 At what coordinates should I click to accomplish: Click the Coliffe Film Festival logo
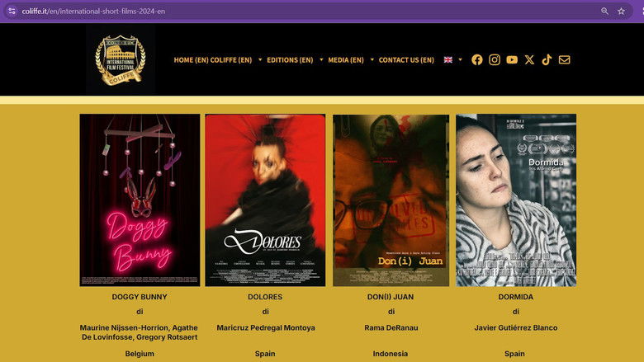(x=121, y=59)
